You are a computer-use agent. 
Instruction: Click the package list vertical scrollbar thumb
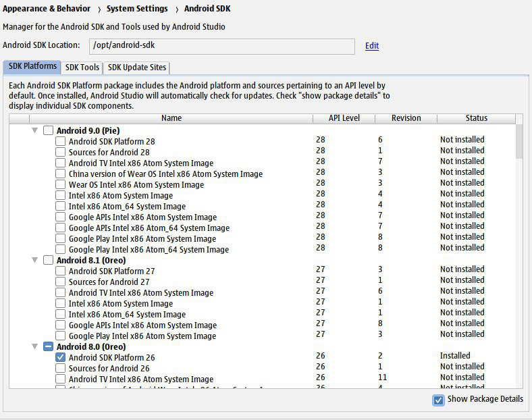click(x=519, y=141)
